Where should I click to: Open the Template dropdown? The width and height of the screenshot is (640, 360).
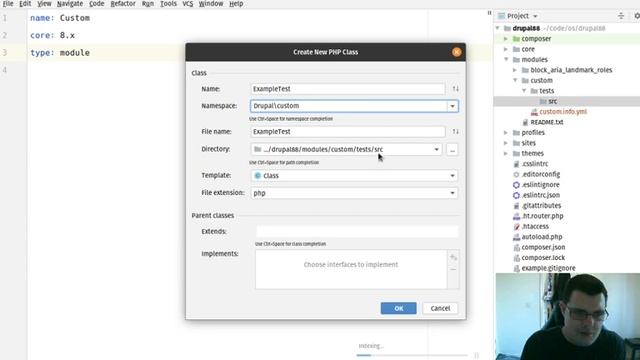354,176
